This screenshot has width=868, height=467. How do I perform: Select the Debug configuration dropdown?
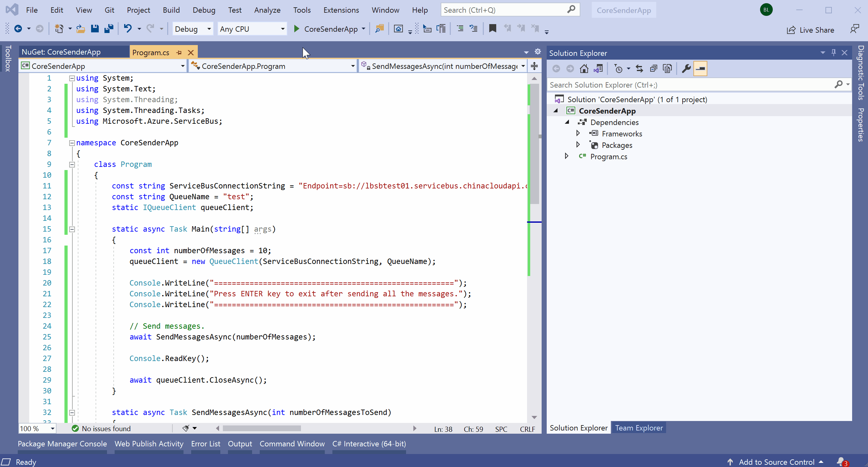(193, 29)
